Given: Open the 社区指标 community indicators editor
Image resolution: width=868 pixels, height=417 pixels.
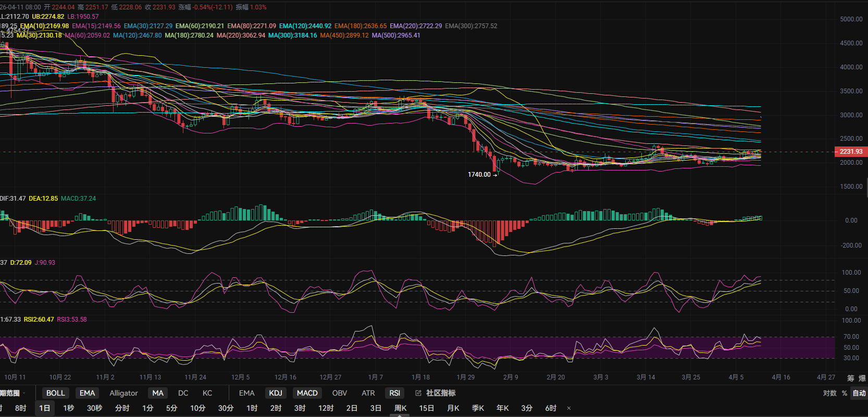Looking at the screenshot, I should pos(436,393).
